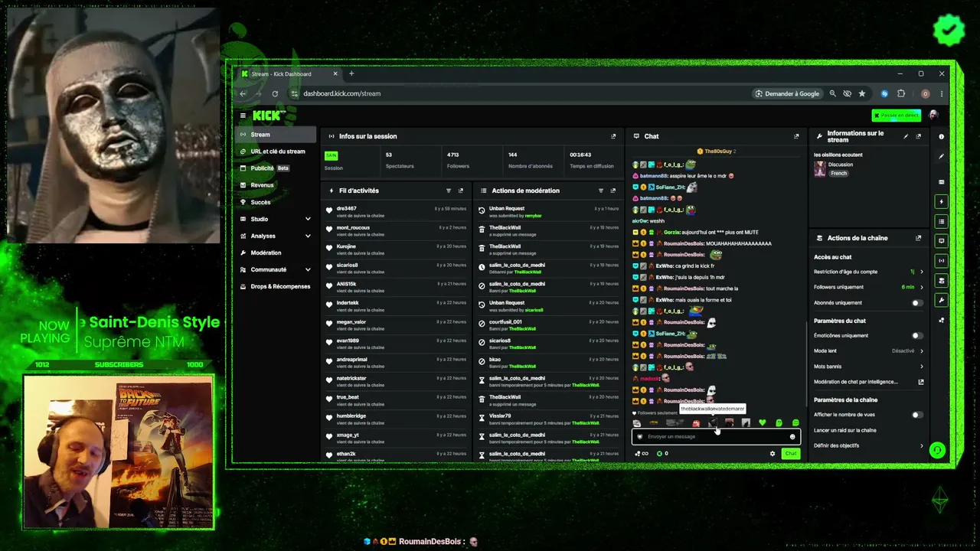Pop out the Chat panel
The height and width of the screenshot is (551, 980).
[796, 136]
